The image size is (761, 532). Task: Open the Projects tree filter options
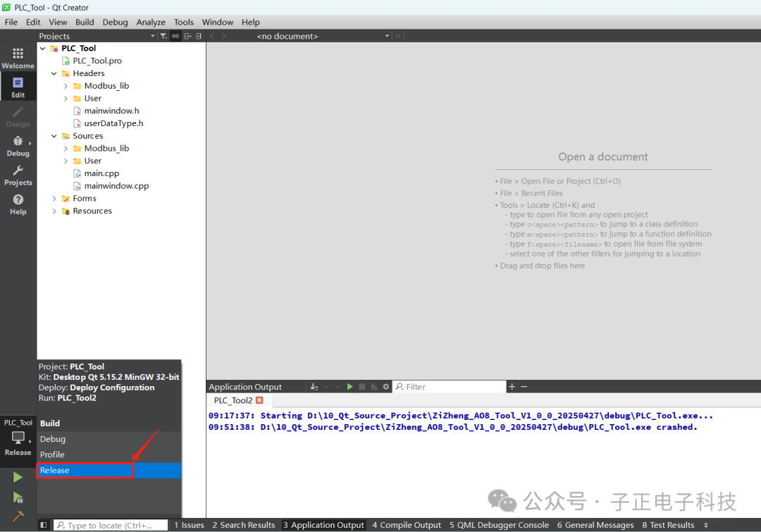[163, 36]
